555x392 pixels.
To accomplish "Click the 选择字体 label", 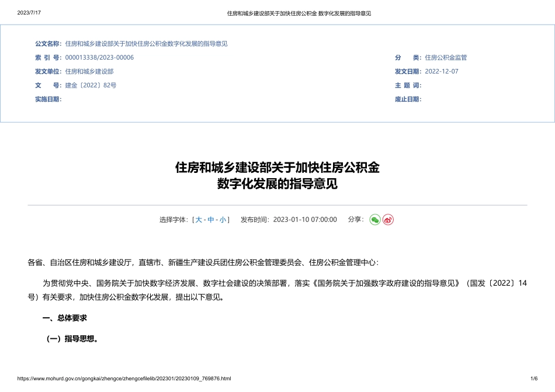I will [x=174, y=220].
